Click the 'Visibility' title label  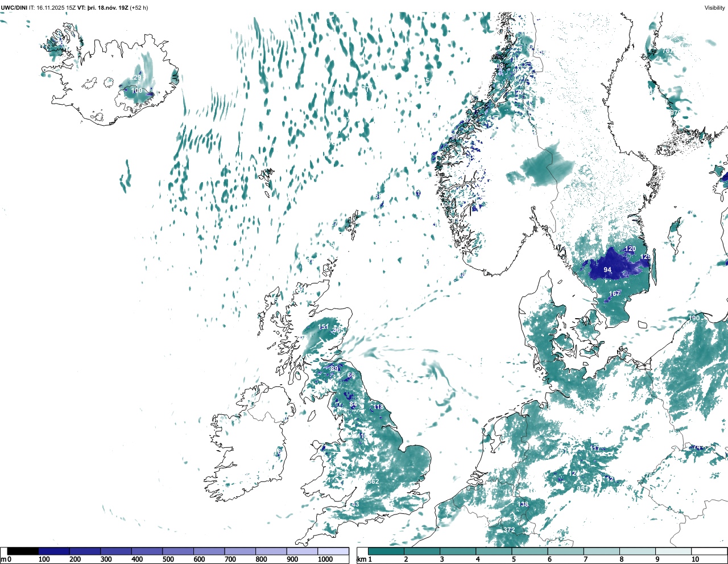coord(714,7)
